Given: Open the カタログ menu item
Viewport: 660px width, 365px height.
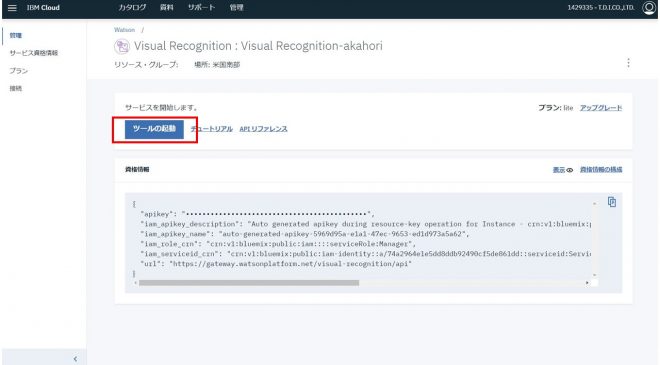Looking at the screenshot, I should pos(132,8).
